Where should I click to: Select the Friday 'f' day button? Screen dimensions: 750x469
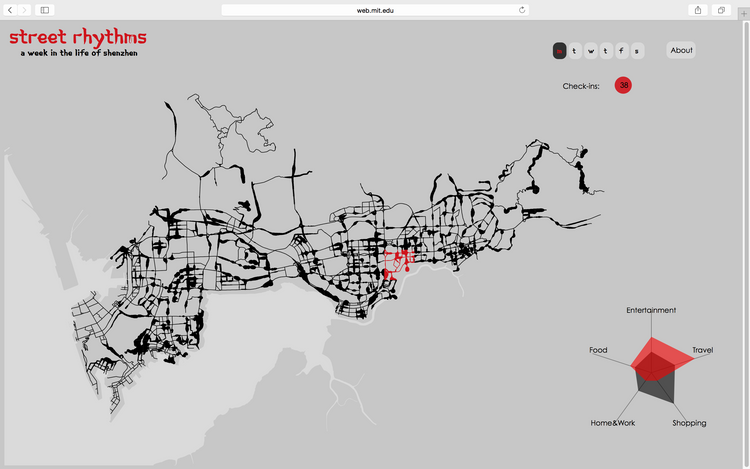click(x=621, y=51)
